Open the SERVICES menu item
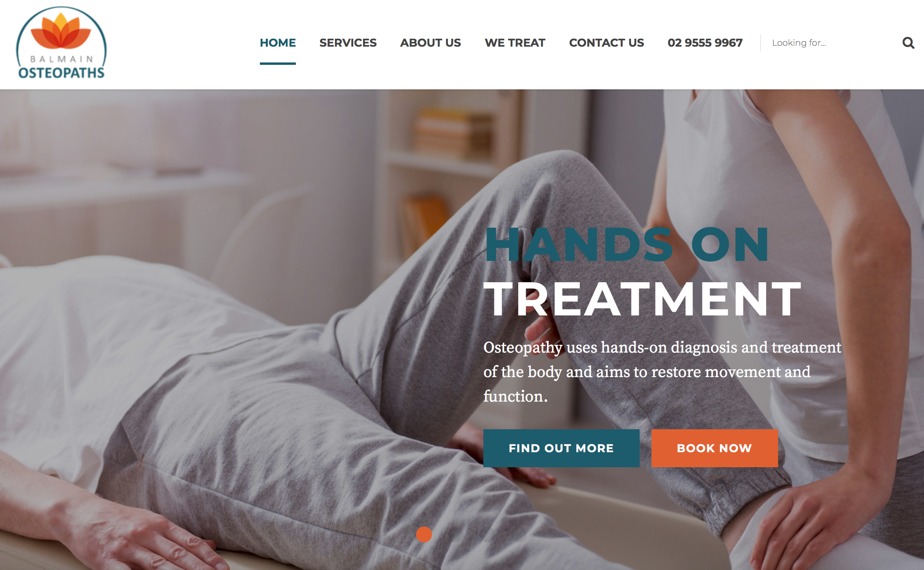The height and width of the screenshot is (570, 924). pos(348,43)
